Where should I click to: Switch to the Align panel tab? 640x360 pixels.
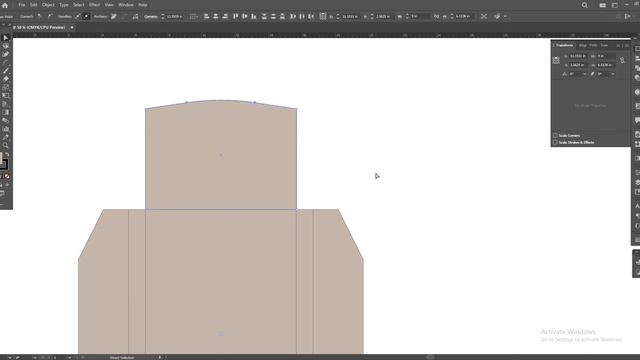point(582,45)
